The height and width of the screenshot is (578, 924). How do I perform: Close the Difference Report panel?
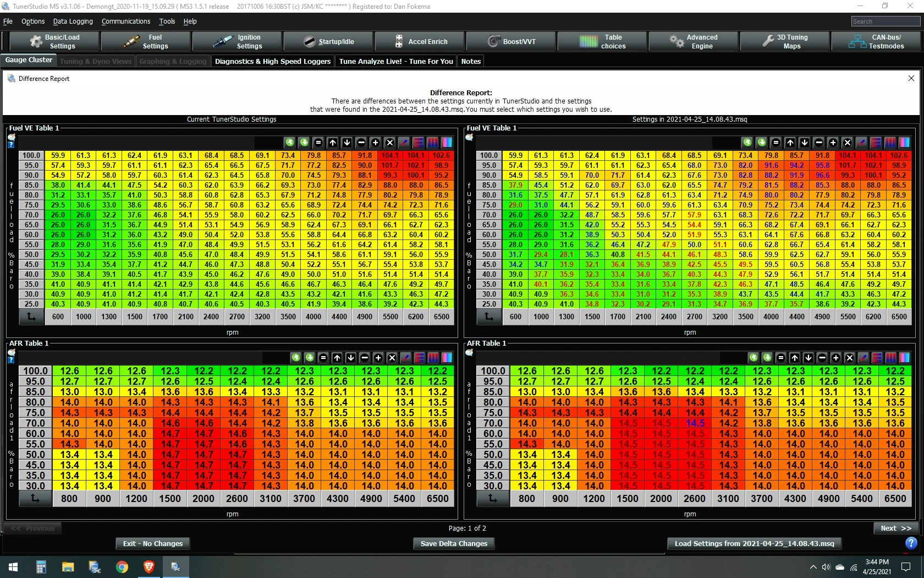(911, 78)
